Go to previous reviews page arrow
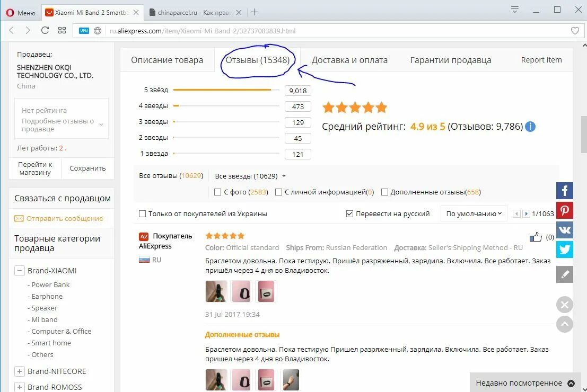587x392 pixels. point(516,213)
